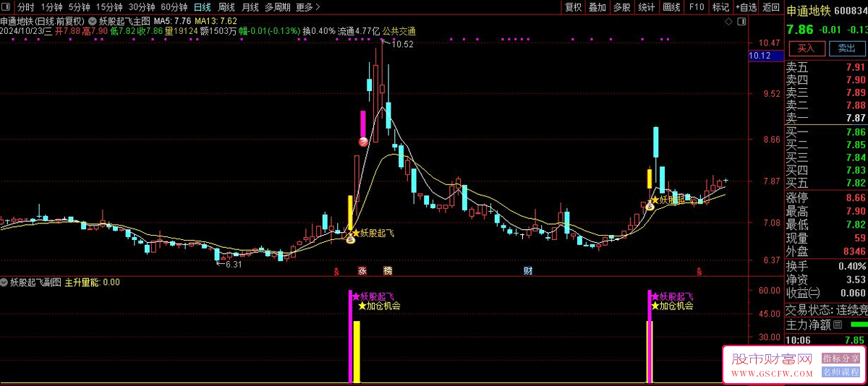Click the 10.52 high price label
This screenshot has height=386, width=868.
(402, 45)
